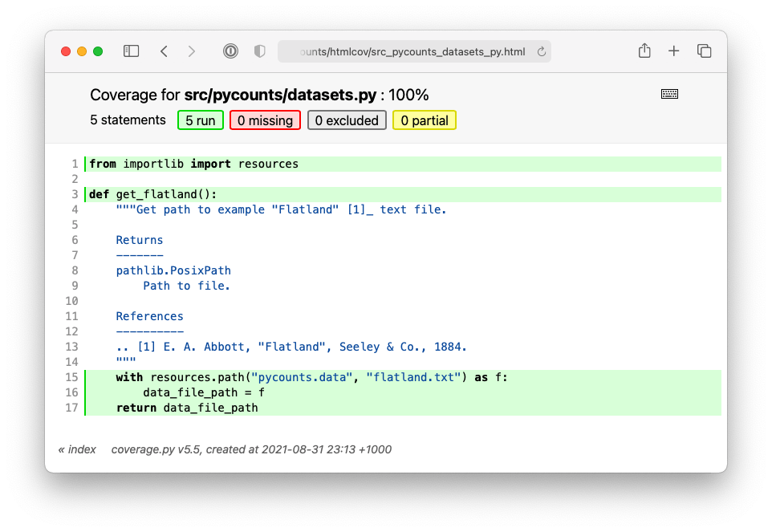Go back with the left chevron

tap(164, 51)
